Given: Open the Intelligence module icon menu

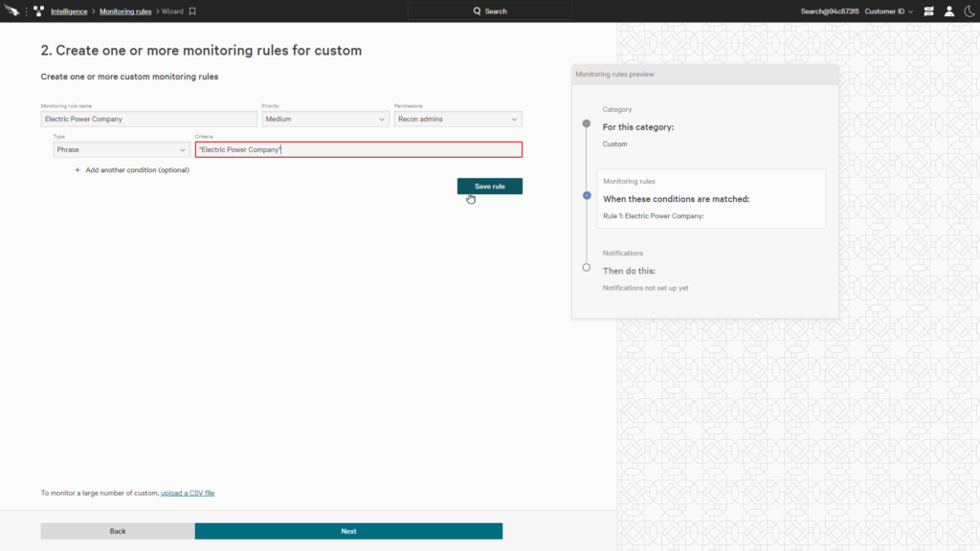Looking at the screenshot, I should (x=38, y=11).
